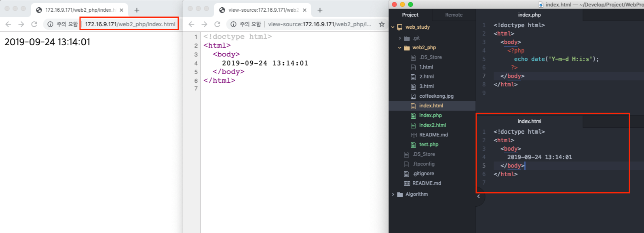The height and width of the screenshot is (233, 644).
Task: Click line number 7 in index.php gutter
Action: [484, 76]
